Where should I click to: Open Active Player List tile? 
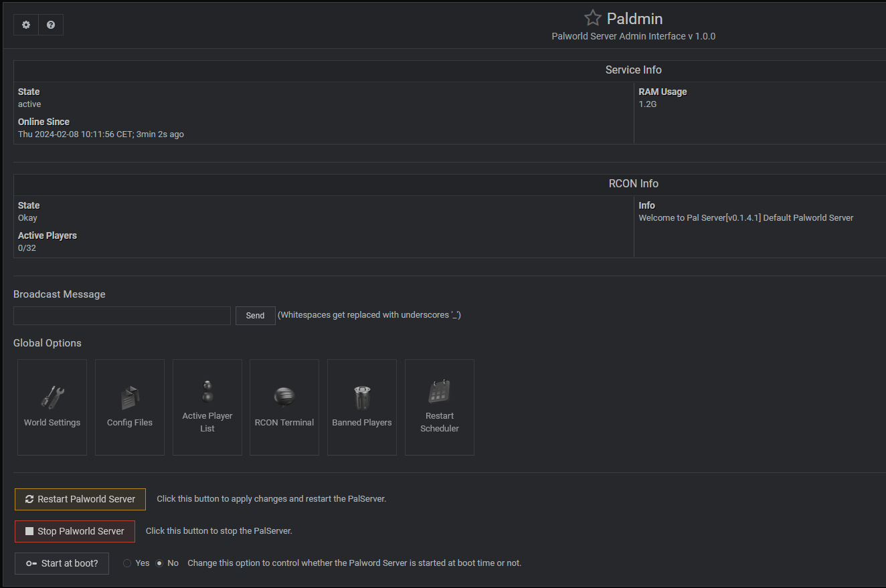click(x=207, y=407)
